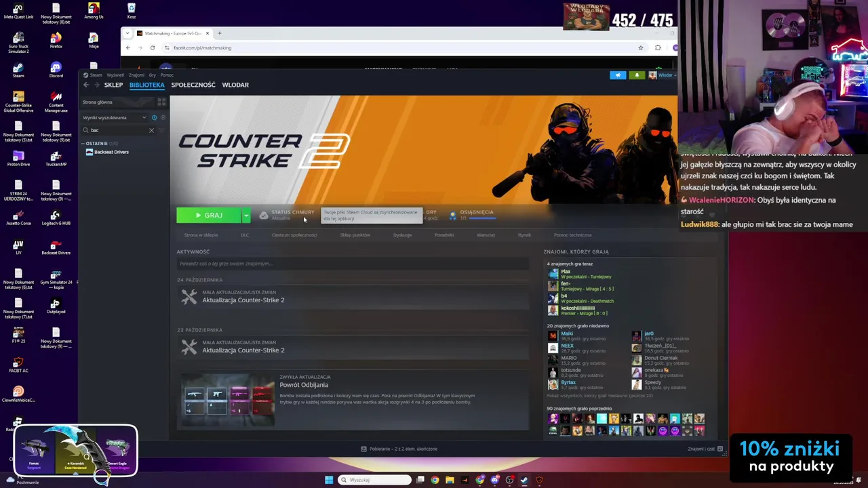Open friend Byrtax in recent players
Viewport: 868px width, 488px height.
tap(568, 382)
